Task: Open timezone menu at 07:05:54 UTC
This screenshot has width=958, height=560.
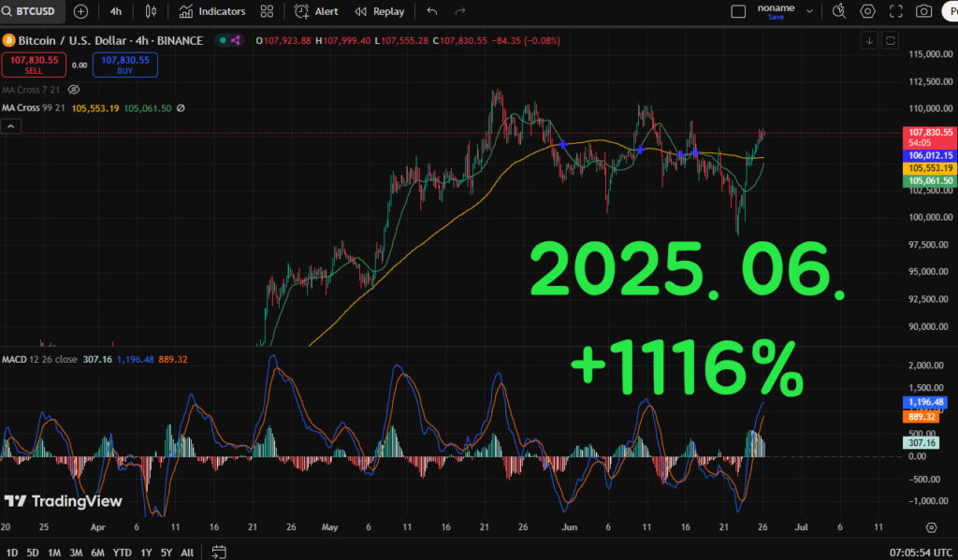Action: (921, 553)
